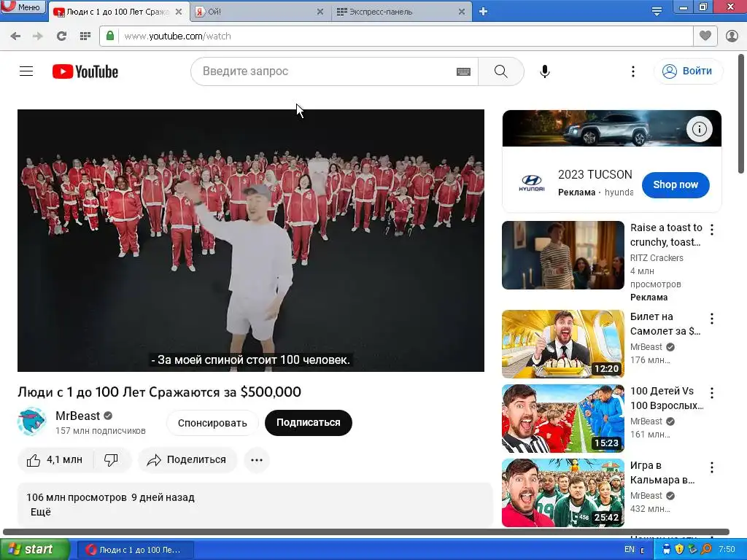This screenshot has width=747, height=560.
Task: Open the YouTube hamburger guide menu
Action: pyautogui.click(x=26, y=71)
